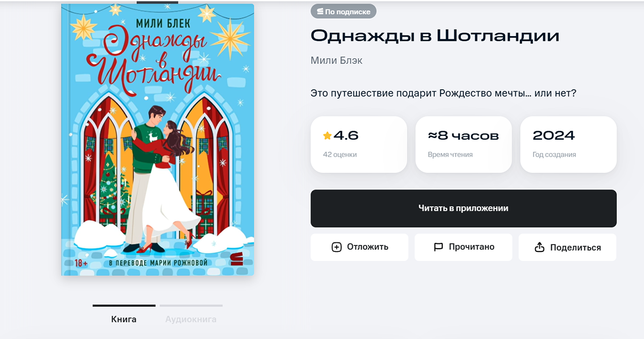The width and height of the screenshot is (644, 339).
Task: Click the subscription logo in По подписке badge
Action: 320,11
